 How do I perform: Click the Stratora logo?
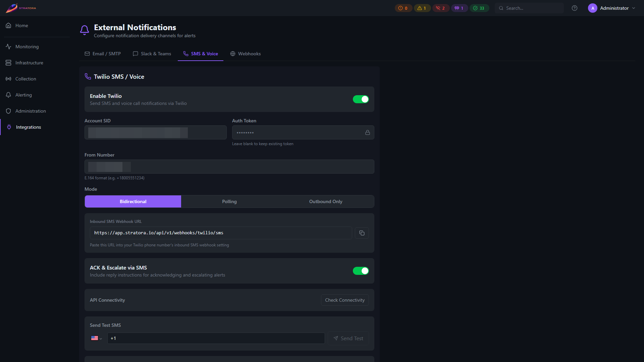[21, 8]
